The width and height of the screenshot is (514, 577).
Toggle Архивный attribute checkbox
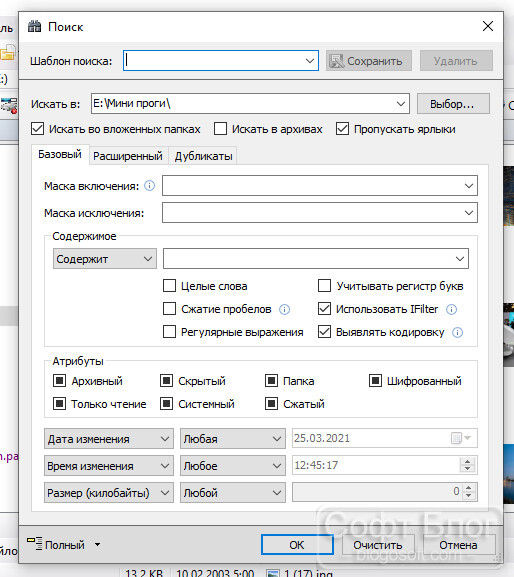tap(59, 380)
